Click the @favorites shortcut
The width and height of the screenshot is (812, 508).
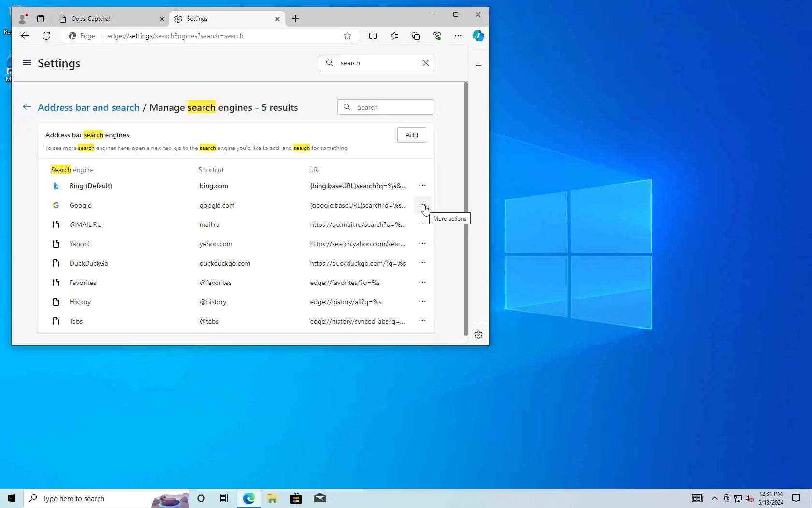pos(216,283)
